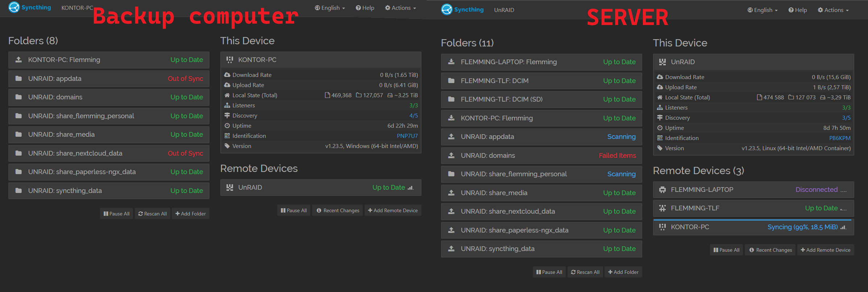Click Discovery 3/5 value on SERVER
The height and width of the screenshot is (292, 868).
point(846,118)
